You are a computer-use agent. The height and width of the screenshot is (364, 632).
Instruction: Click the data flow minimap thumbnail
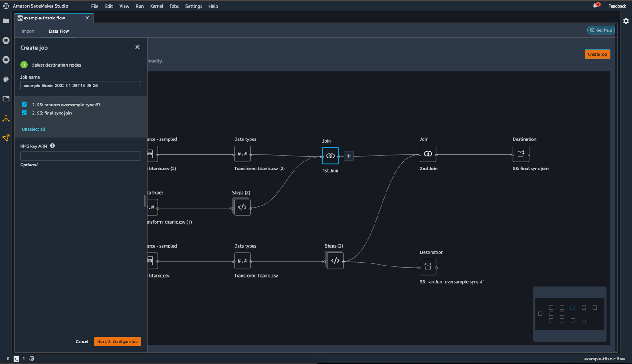pos(570,314)
